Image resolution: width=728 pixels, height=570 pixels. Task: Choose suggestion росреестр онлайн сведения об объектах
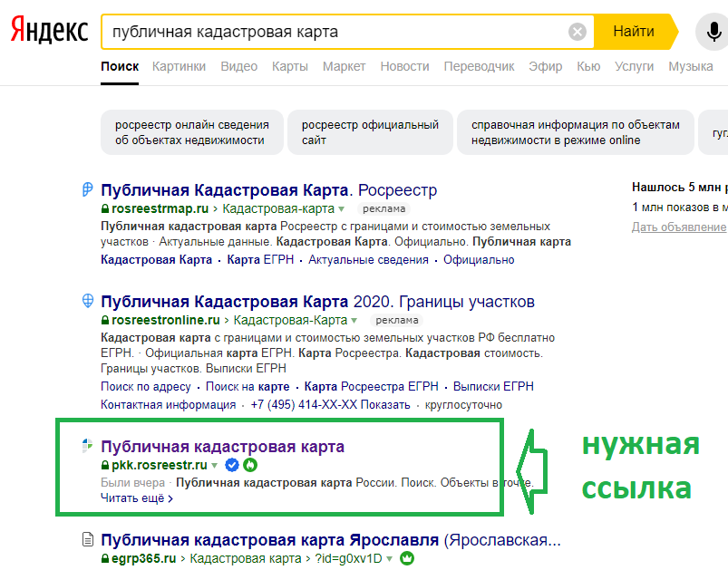coord(192,132)
